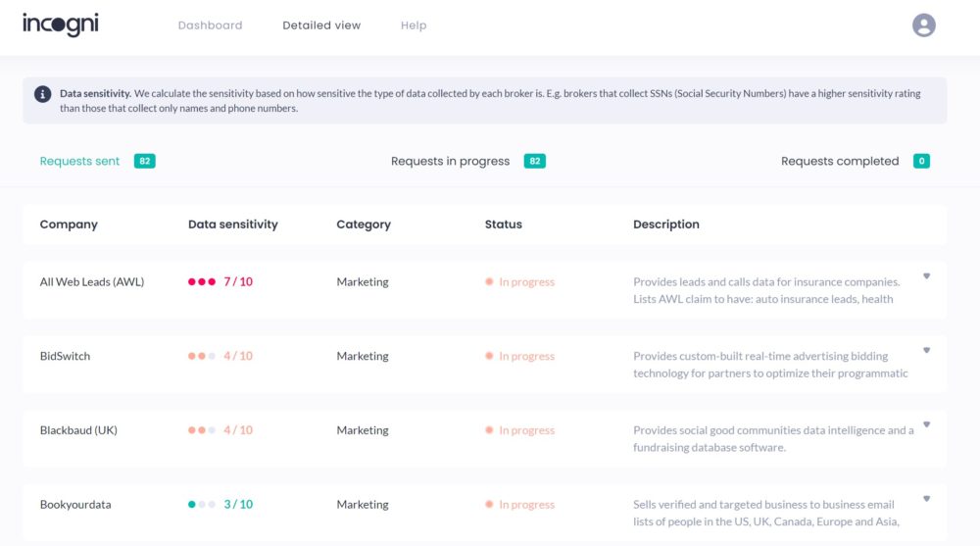Click the Blackbaud (UK) description text

click(773, 438)
